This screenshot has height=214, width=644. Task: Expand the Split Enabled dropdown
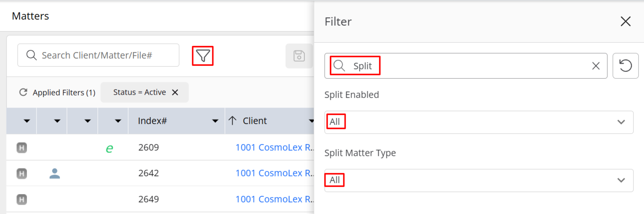click(479, 122)
